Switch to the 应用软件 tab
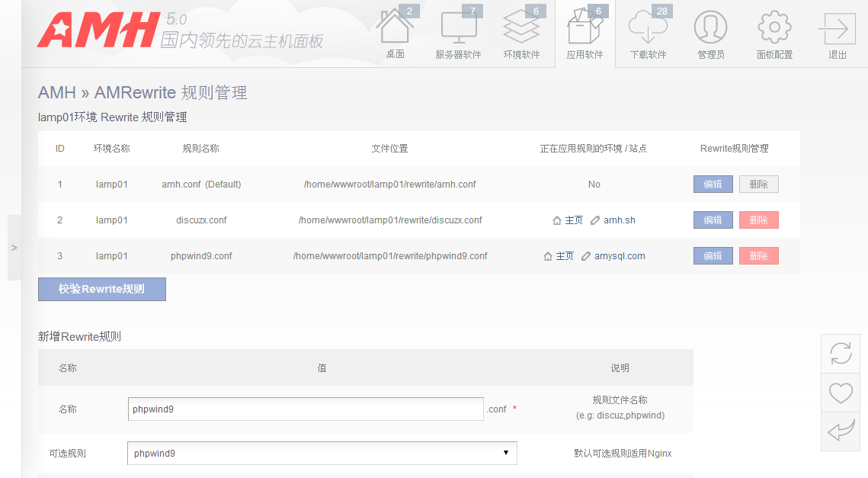This screenshot has height=478, width=868. 585,34
